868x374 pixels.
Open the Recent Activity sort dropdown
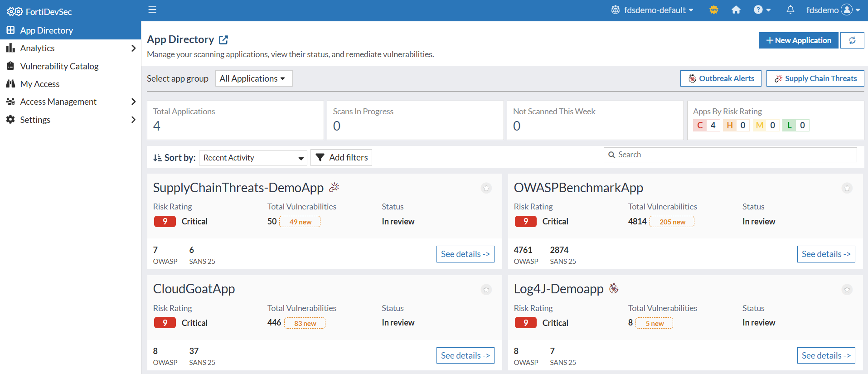pos(253,158)
